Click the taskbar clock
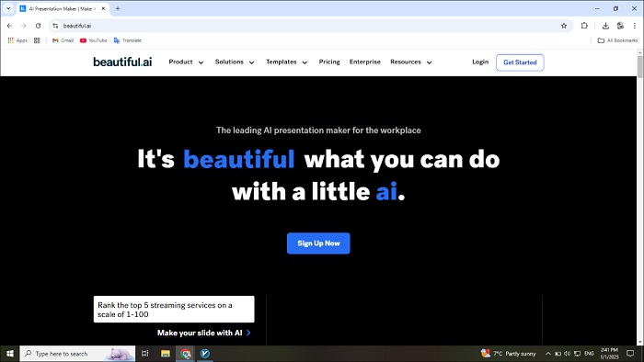Image resolution: width=644 pixels, height=362 pixels. (609, 354)
